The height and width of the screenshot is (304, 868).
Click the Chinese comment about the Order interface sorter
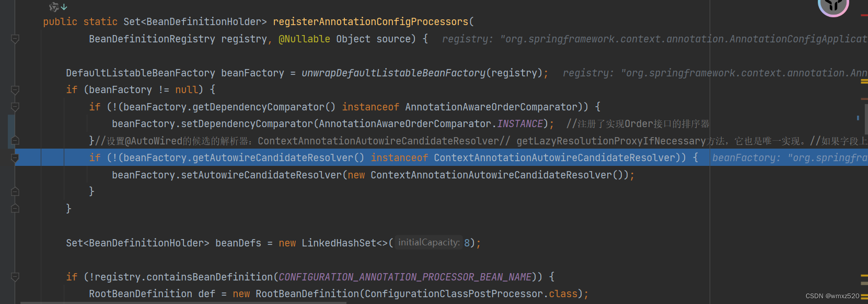(638, 123)
